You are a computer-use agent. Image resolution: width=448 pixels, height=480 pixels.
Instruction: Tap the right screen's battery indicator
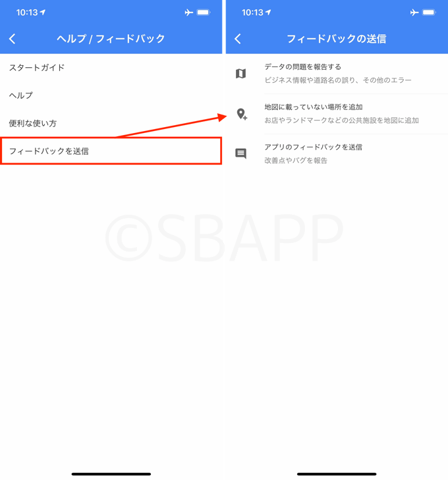429,13
